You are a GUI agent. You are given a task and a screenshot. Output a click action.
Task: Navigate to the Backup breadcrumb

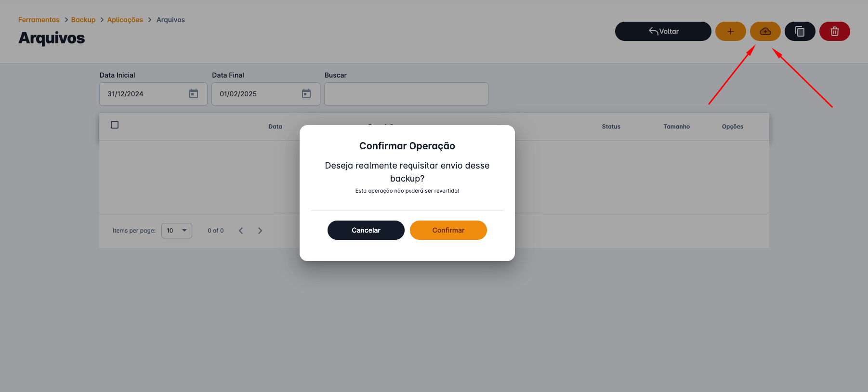pos(83,20)
